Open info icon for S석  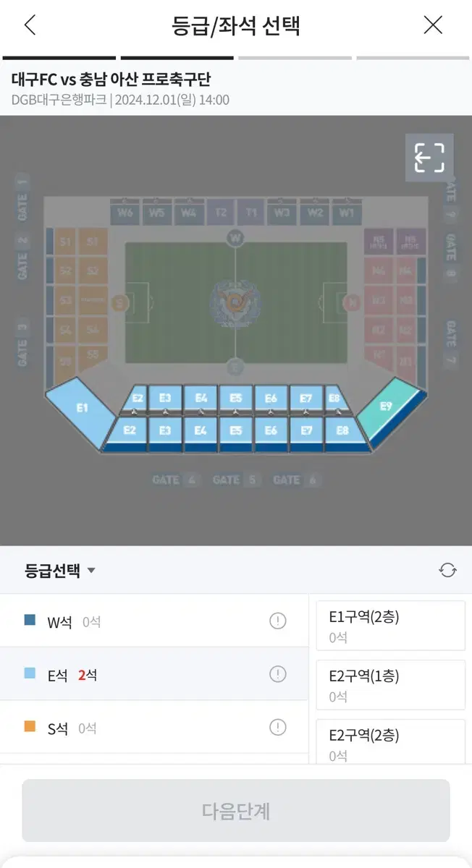click(278, 728)
